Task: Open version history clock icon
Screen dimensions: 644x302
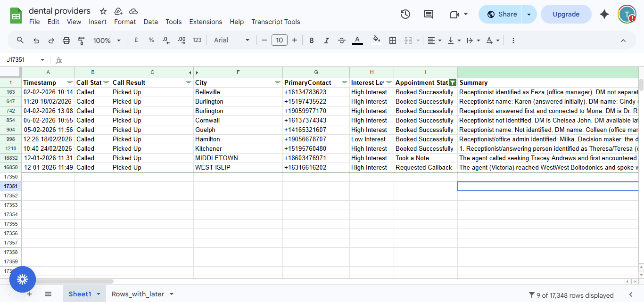Action: click(x=405, y=14)
